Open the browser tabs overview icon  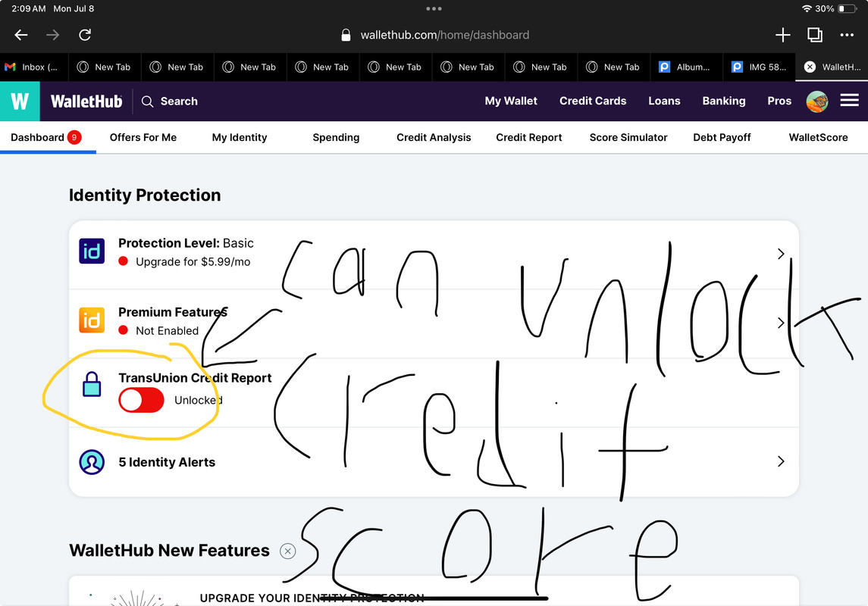[815, 35]
